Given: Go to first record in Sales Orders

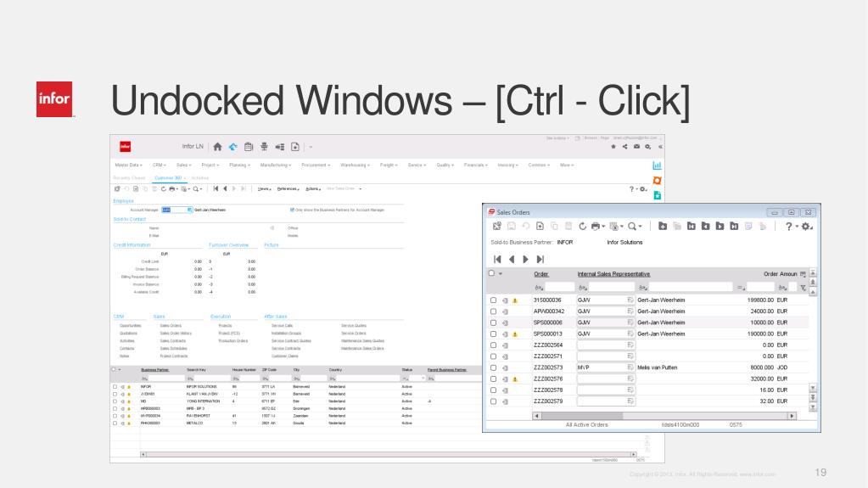Looking at the screenshot, I should pos(497,259).
